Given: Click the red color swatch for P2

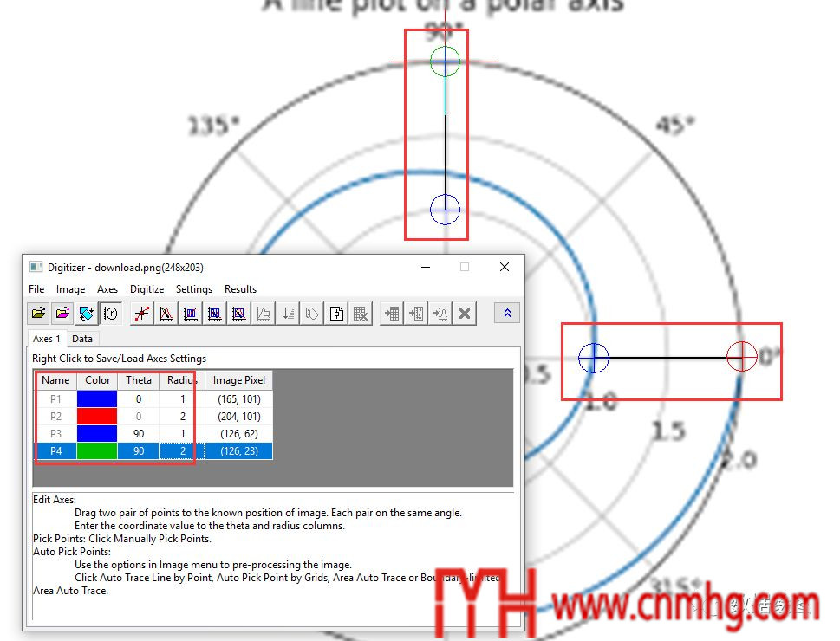Looking at the screenshot, I should pos(97,416).
